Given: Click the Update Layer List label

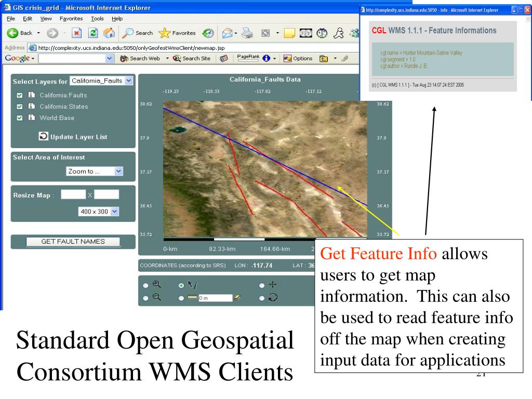Looking at the screenshot, I should tap(79, 137).
